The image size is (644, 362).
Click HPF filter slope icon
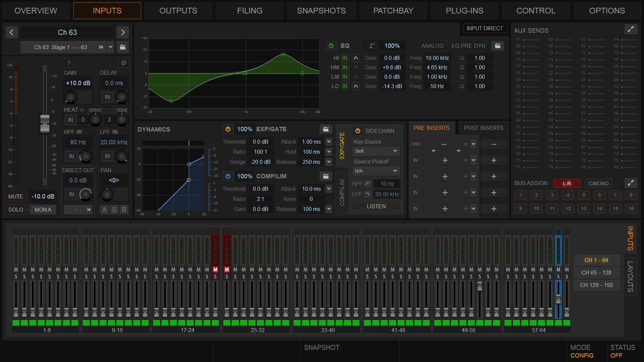79,132
